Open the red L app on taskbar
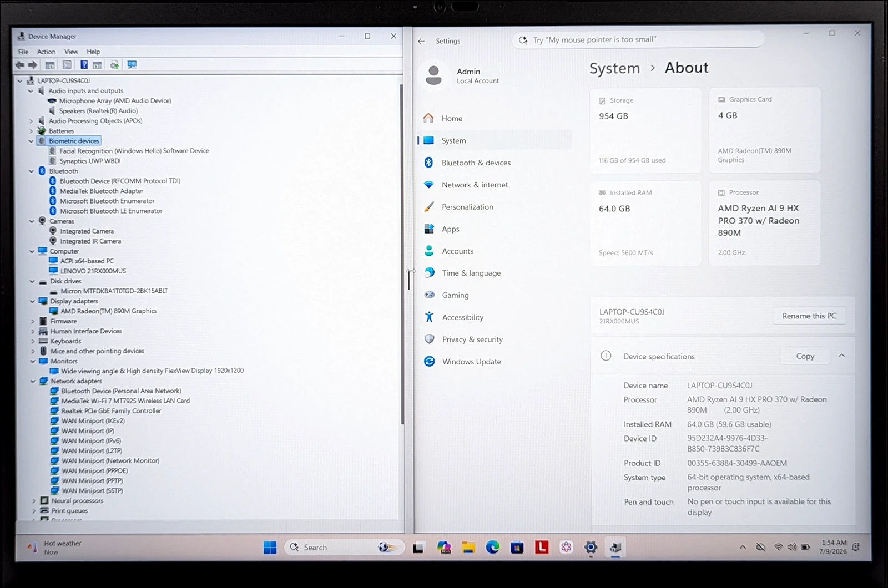The height and width of the screenshot is (588, 888). (542, 548)
